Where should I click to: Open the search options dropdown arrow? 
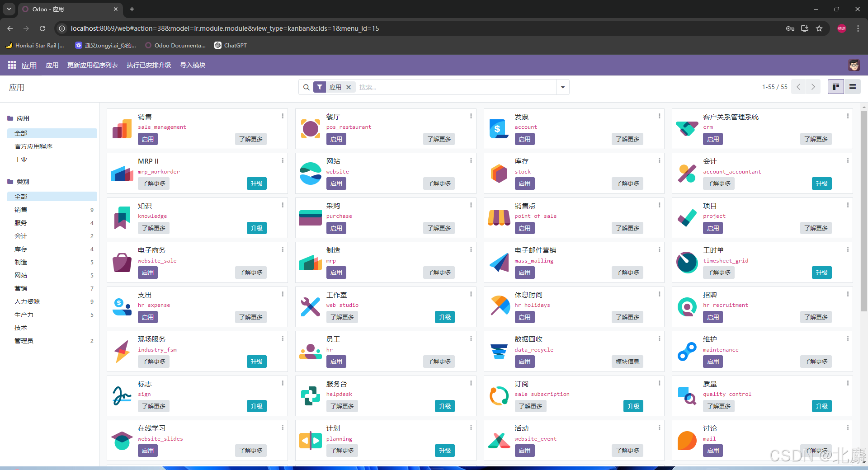click(563, 87)
